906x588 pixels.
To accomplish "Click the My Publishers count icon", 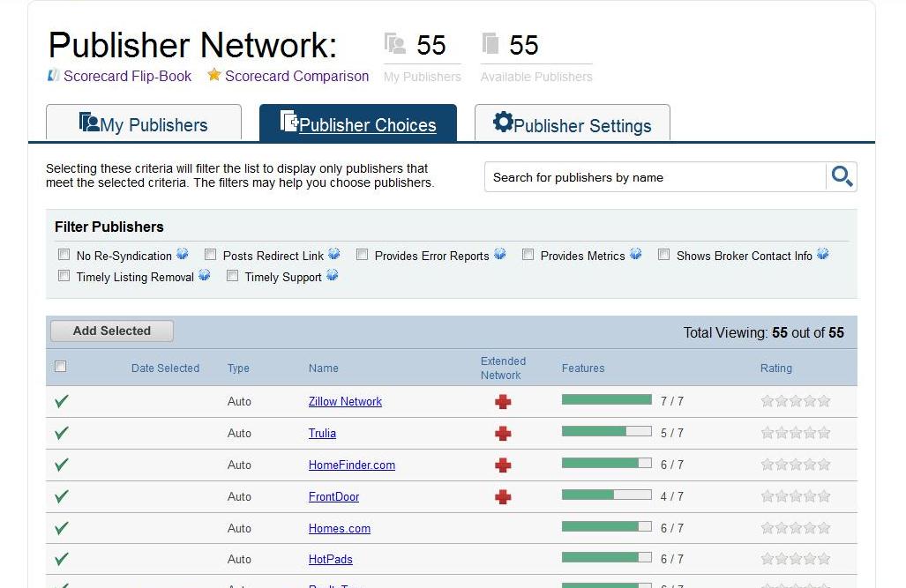I will [x=394, y=43].
